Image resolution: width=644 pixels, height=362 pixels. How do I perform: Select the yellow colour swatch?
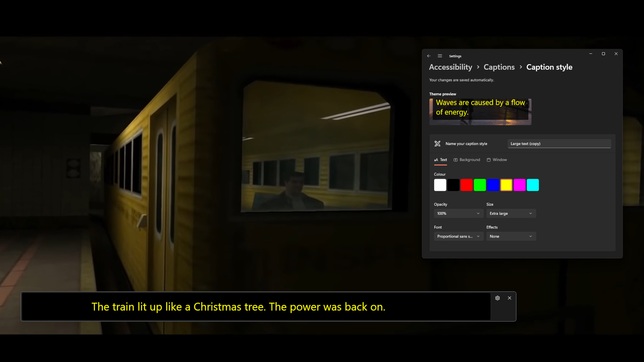pos(506,185)
